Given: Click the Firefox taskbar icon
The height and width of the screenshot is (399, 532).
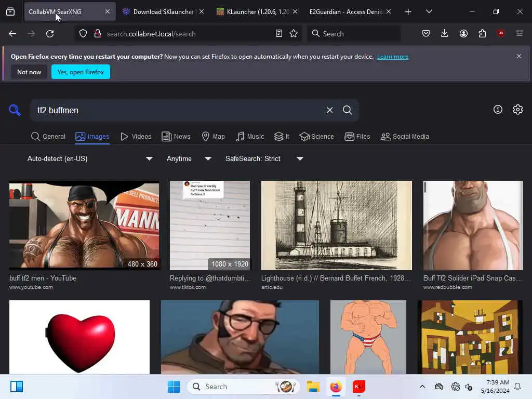Looking at the screenshot, I should point(336,387).
